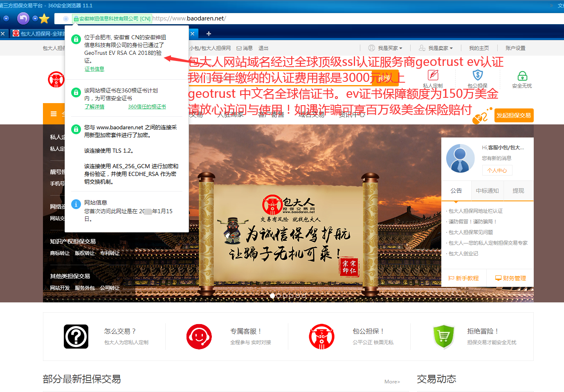This screenshot has width=564, height=392.
Task: Open the 消息 messages envelope link
Action: (x=245, y=48)
